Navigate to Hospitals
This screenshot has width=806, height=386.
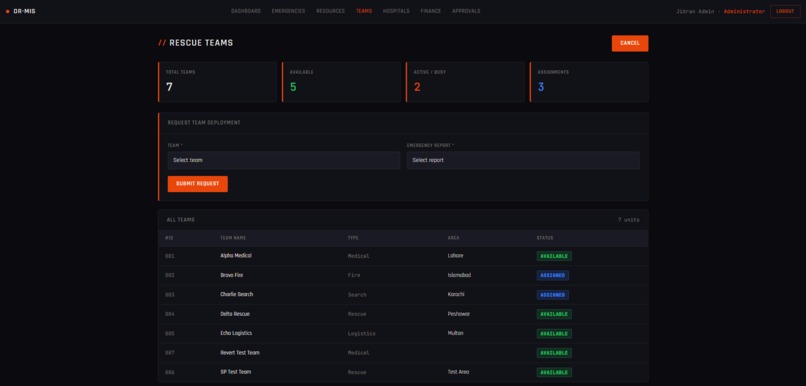pyautogui.click(x=396, y=11)
